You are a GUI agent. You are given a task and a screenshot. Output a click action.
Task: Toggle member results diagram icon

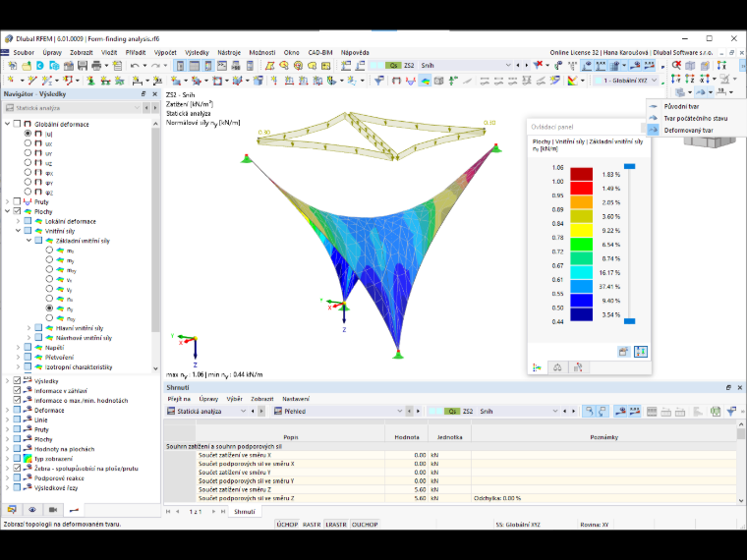coord(411,81)
